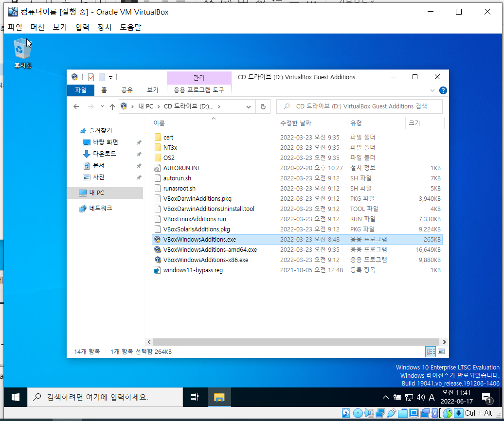
Task: Click the recording icon in VirtualBox status bar
Action: [425, 413]
